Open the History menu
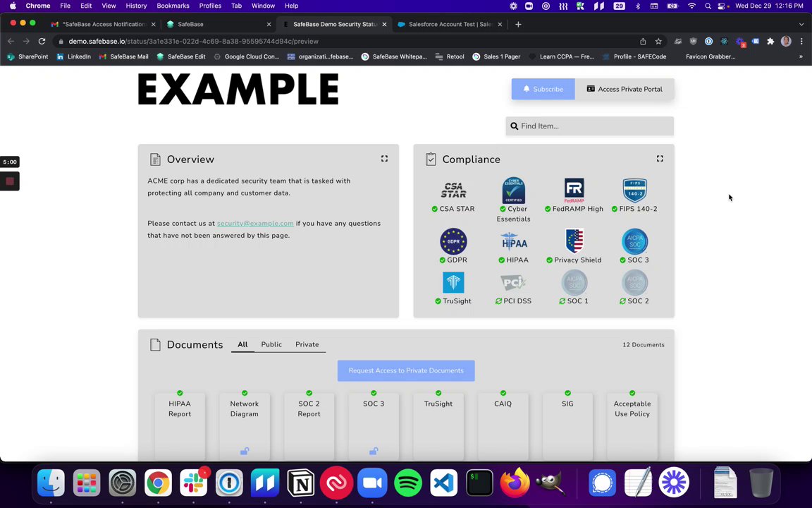Screen dimensions: 812x508 click(136, 6)
